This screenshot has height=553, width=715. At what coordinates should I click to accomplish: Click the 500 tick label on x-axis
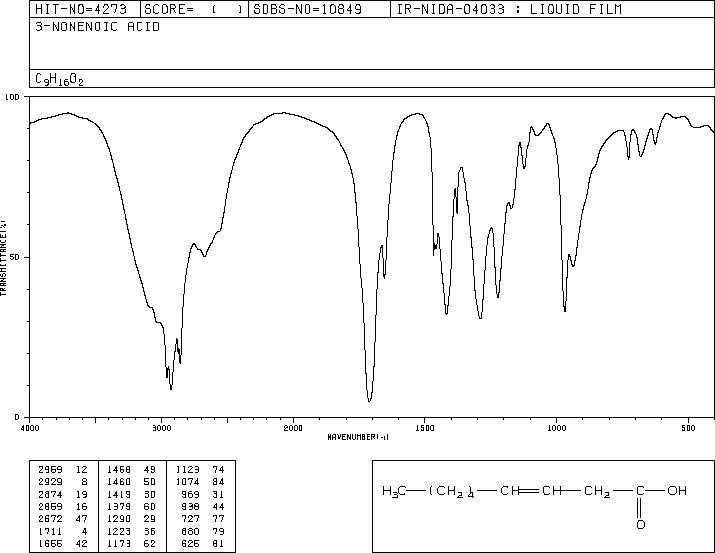click(x=689, y=428)
